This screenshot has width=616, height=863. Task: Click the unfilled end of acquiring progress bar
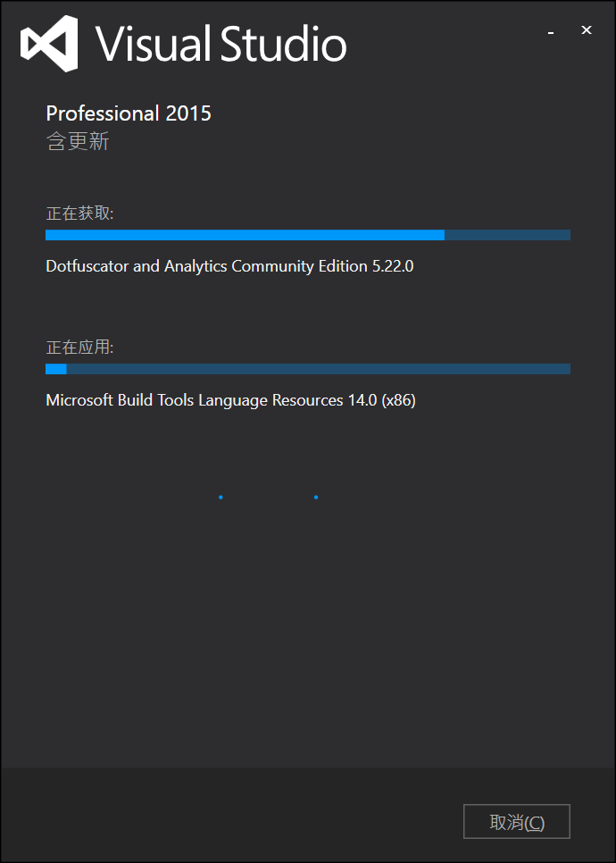507,235
